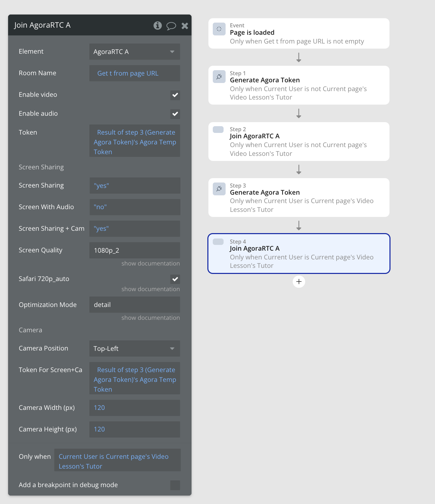Edit Camera Height 120 field
Image resolution: width=435 pixels, height=504 pixels.
(135, 429)
